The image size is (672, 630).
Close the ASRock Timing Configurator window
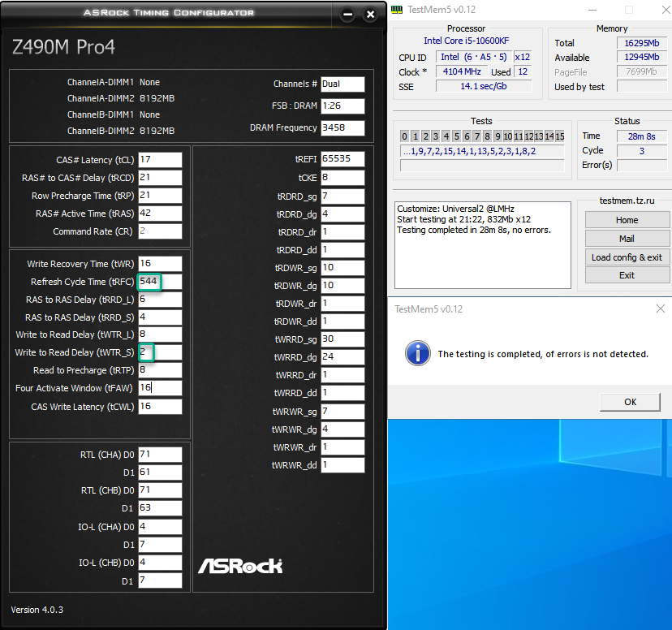370,15
